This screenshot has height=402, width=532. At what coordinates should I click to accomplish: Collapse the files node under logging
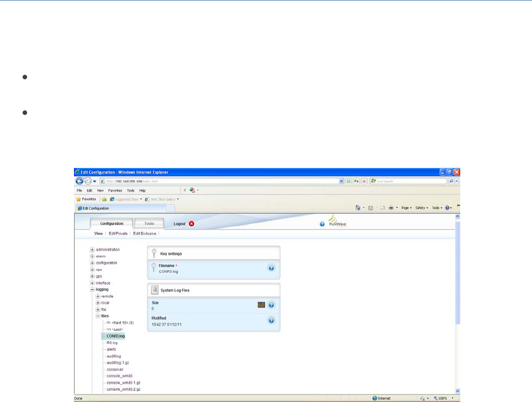[x=98, y=316]
